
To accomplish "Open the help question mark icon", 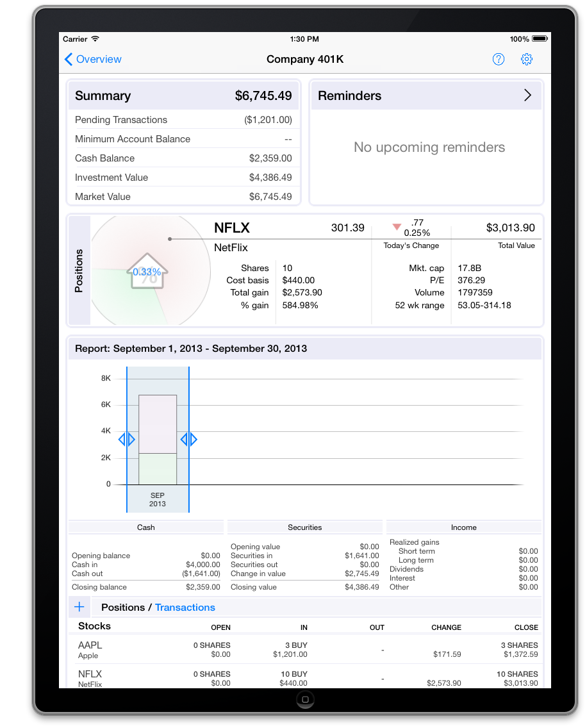I will 498,60.
